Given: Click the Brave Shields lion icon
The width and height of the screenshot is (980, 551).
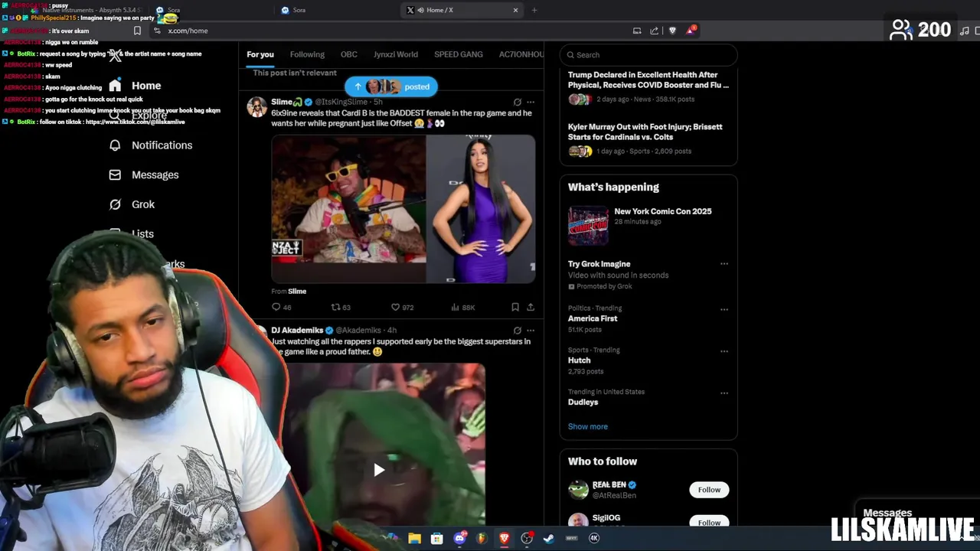Looking at the screenshot, I should pos(672,31).
